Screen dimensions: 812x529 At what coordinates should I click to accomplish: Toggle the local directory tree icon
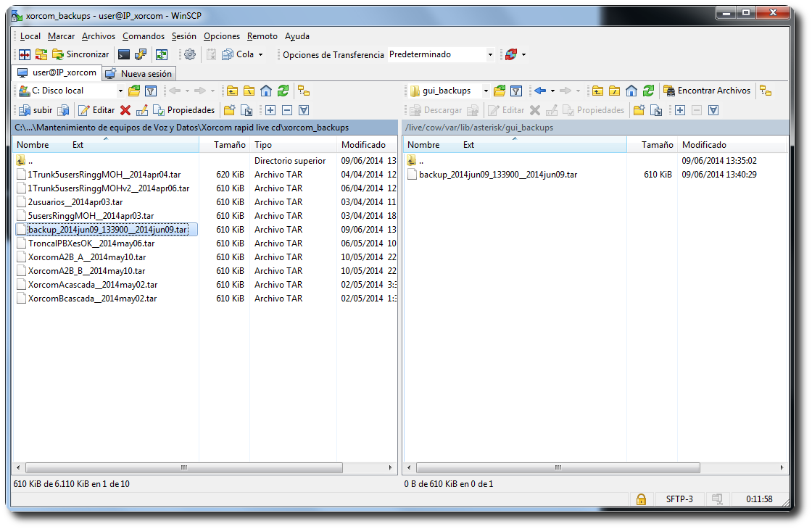coord(304,91)
